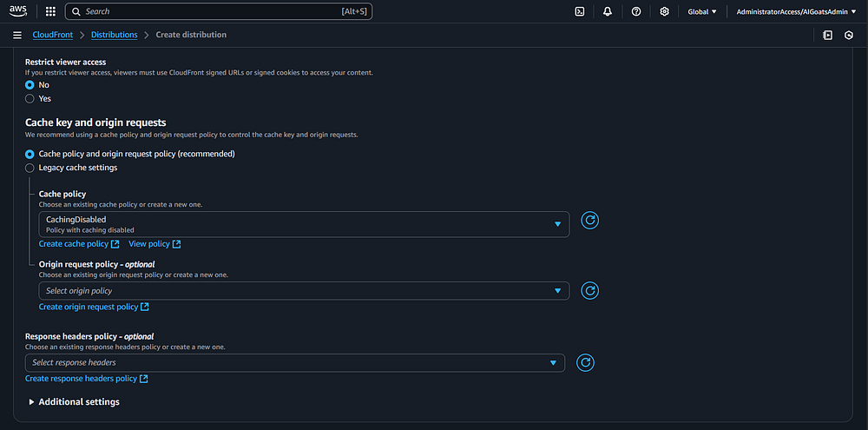Screen dimensions: 868x430
Task: Refresh the Response headers policy list
Action: click(x=585, y=363)
